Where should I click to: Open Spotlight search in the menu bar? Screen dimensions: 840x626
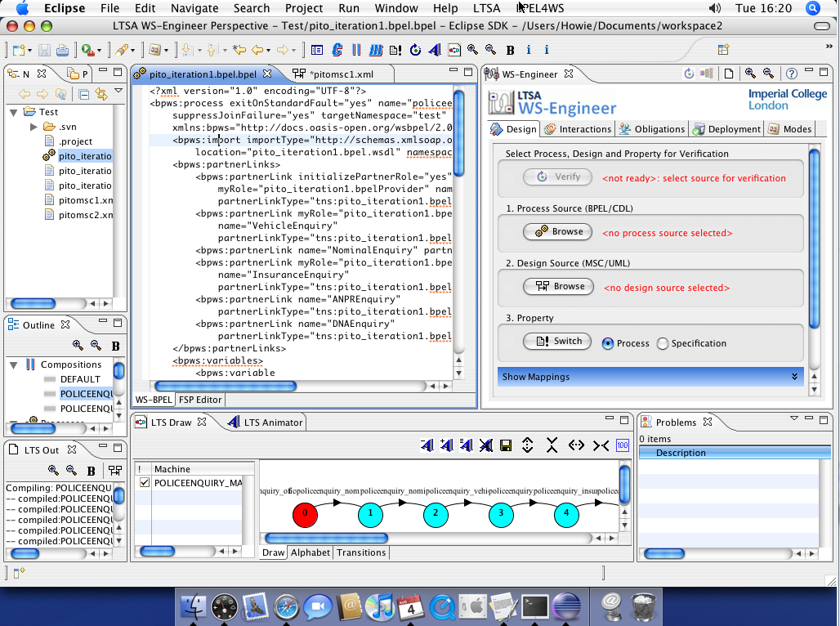point(813,8)
